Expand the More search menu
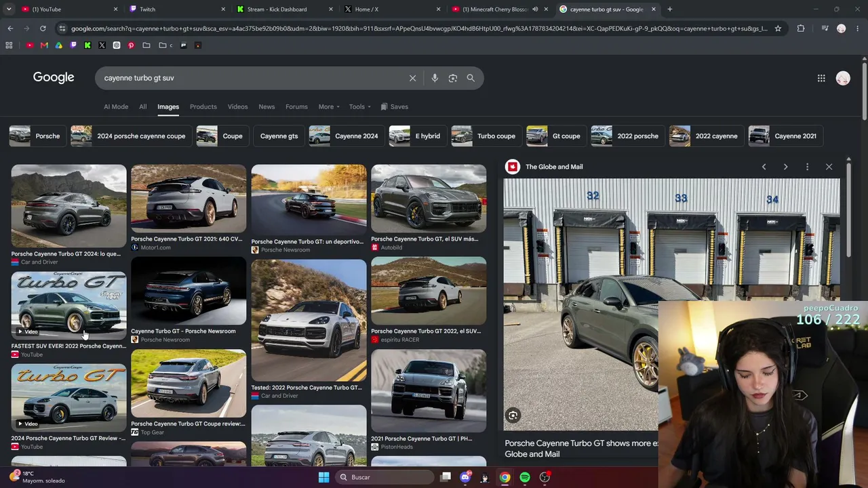Viewport: 868px width, 488px height. tap(329, 106)
